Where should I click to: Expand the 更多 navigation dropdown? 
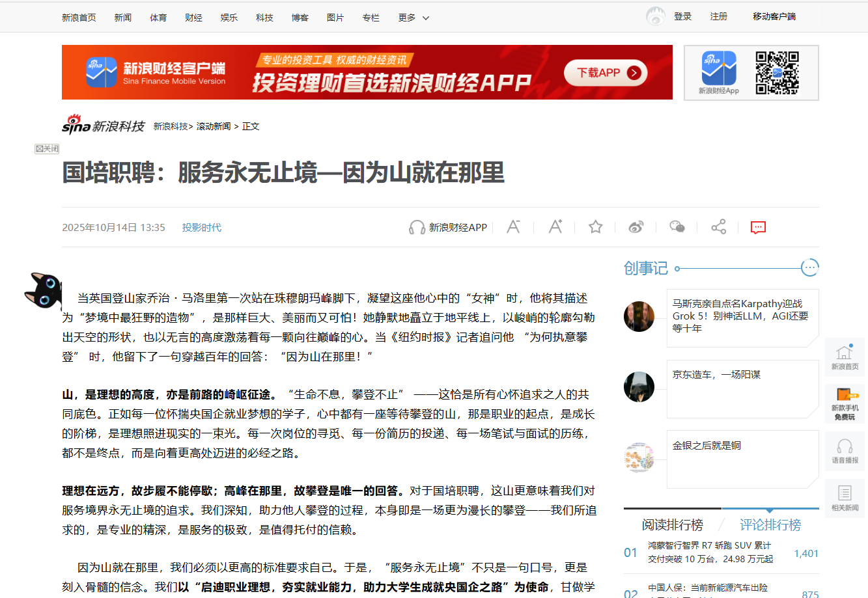pos(413,18)
